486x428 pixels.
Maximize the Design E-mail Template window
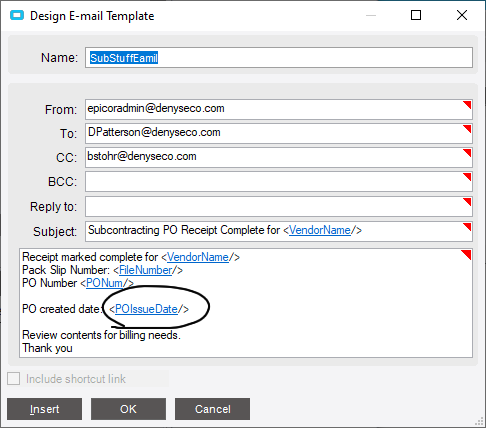click(x=416, y=15)
